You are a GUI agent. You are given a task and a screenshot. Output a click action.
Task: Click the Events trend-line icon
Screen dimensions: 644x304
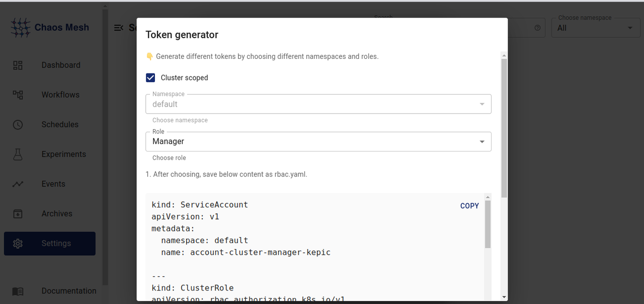18,184
